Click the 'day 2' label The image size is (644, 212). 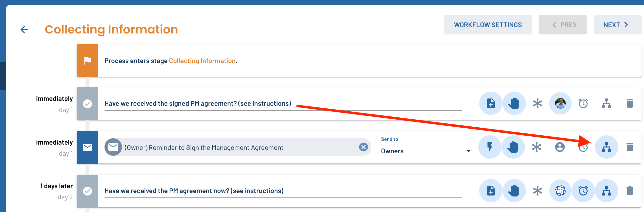65,197
